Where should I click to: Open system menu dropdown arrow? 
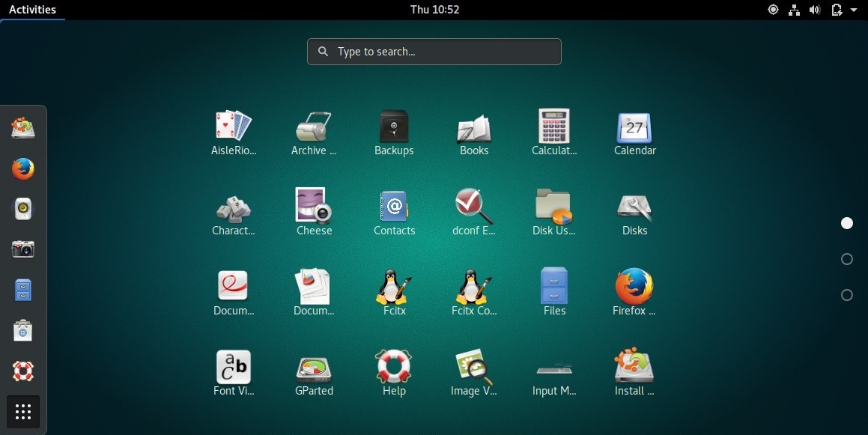854,10
